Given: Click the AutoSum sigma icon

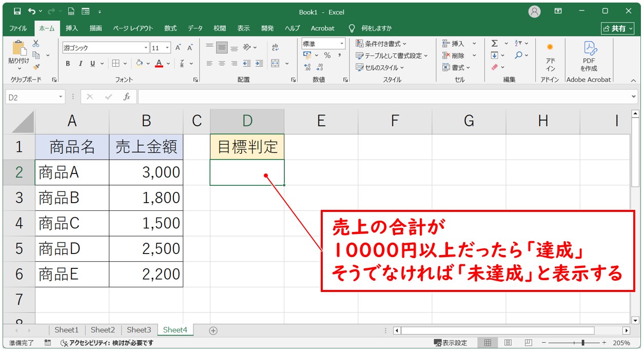Looking at the screenshot, I should pos(495,44).
